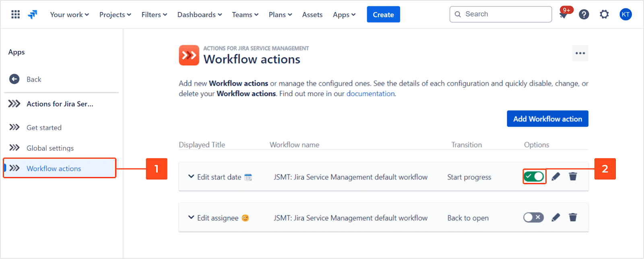
Task: Click the Actions for Jira Service Management logo
Action: point(189,55)
